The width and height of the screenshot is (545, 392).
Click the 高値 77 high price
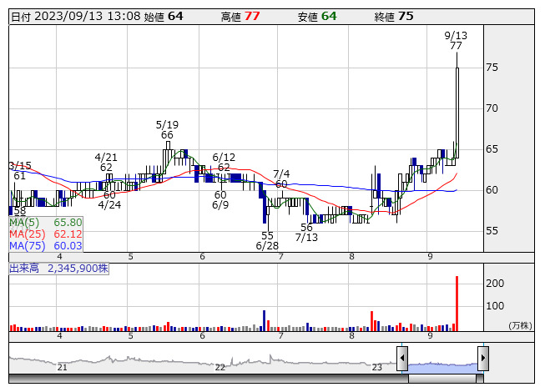pyautogui.click(x=240, y=17)
